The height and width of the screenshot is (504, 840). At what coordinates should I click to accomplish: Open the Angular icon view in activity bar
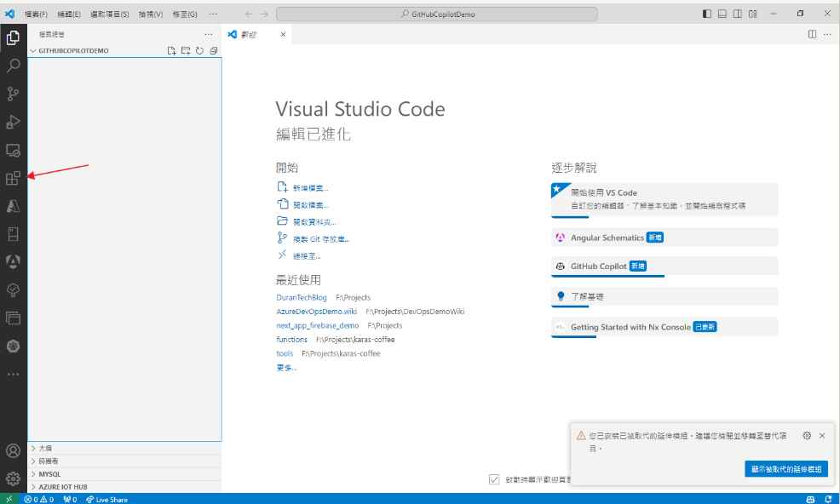13,261
